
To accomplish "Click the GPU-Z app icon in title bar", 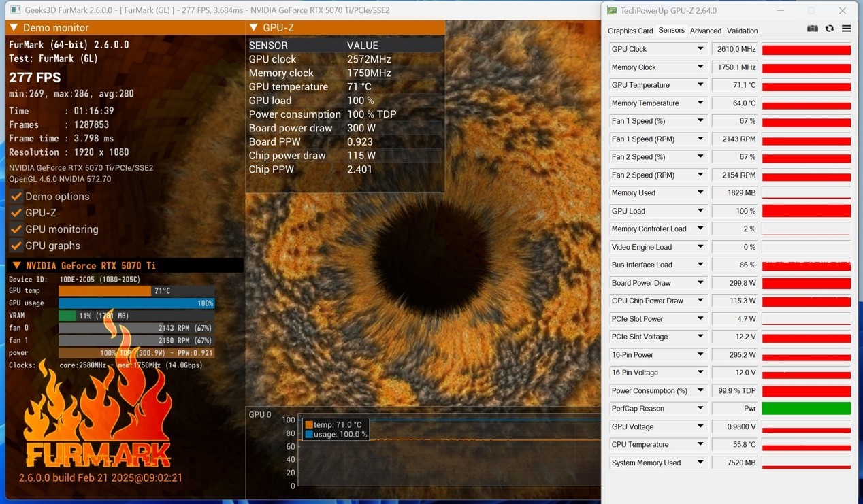I will tap(612, 10).
